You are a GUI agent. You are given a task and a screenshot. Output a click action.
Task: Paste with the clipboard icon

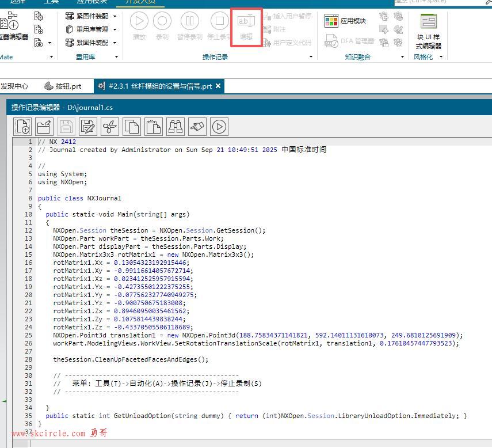click(154, 126)
